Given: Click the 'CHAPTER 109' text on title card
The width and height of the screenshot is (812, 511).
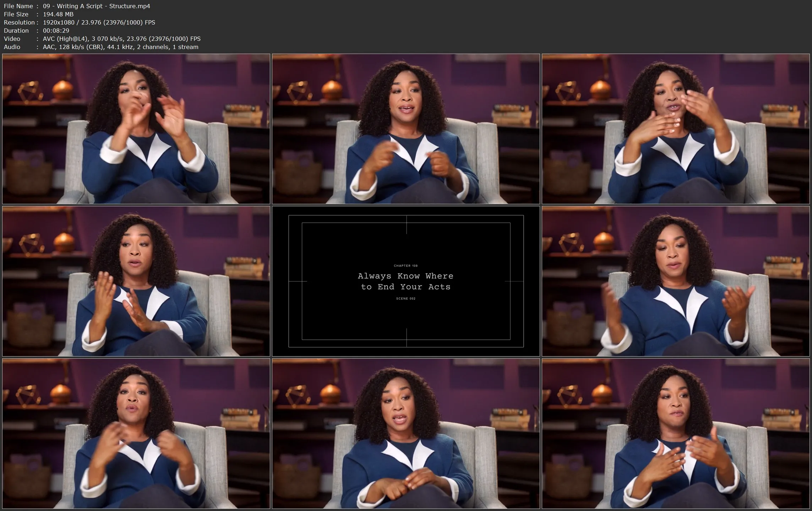Looking at the screenshot, I should 406,266.
